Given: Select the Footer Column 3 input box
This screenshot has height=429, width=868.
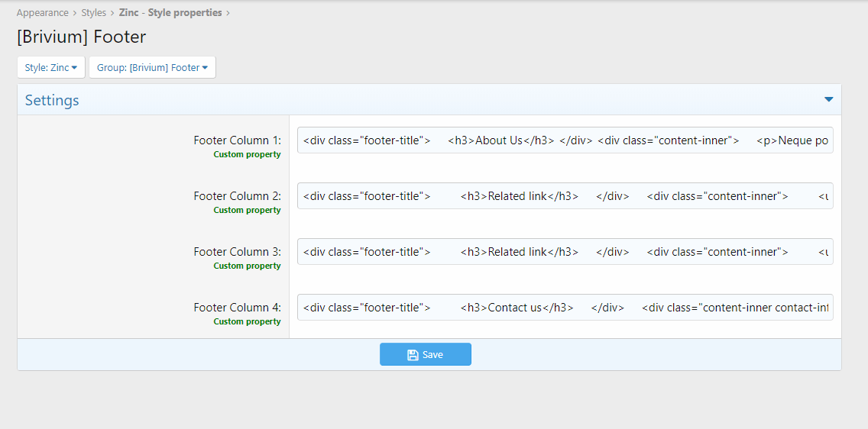Looking at the screenshot, I should [565, 252].
